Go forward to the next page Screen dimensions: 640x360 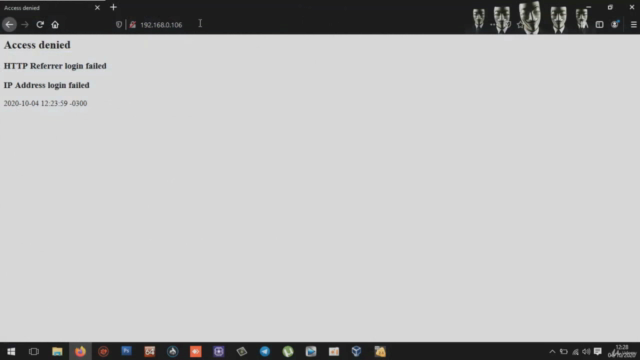point(25,24)
